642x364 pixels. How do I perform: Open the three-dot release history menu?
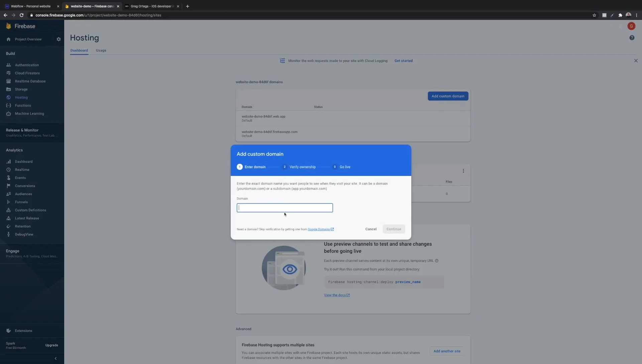(463, 171)
